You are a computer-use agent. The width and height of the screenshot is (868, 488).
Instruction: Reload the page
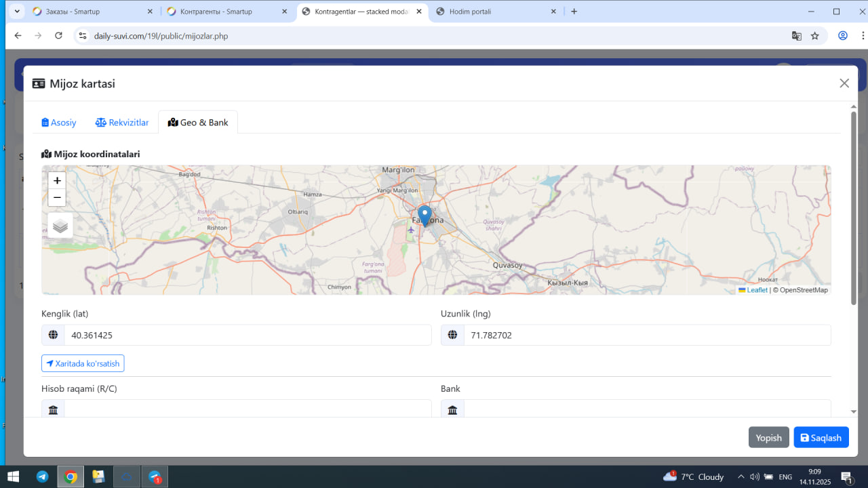pyautogui.click(x=59, y=36)
